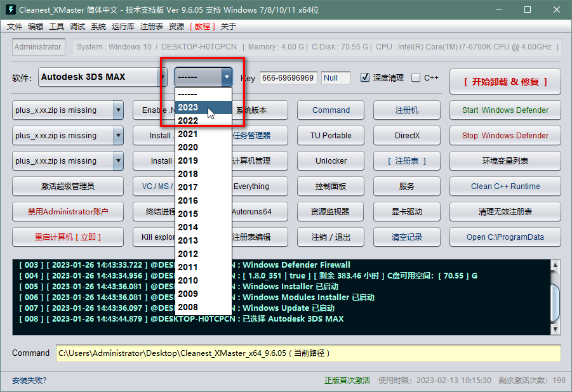Launch Unlocker
This screenshot has width=572, height=392.
(x=331, y=161)
